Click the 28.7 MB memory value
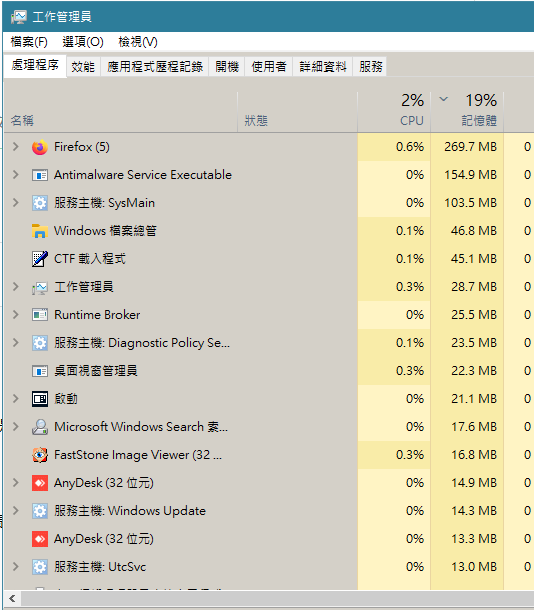The image size is (534, 610). tap(473, 287)
